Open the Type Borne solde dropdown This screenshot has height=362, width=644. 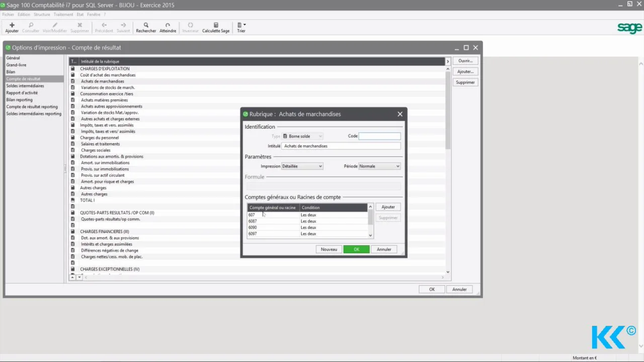pyautogui.click(x=302, y=136)
